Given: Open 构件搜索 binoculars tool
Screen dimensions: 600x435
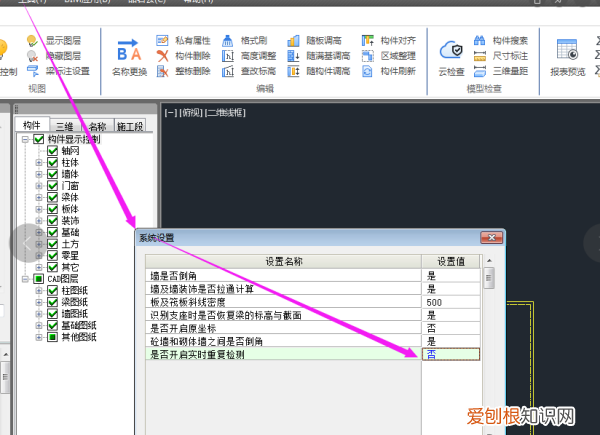Looking at the screenshot, I should point(501,41).
